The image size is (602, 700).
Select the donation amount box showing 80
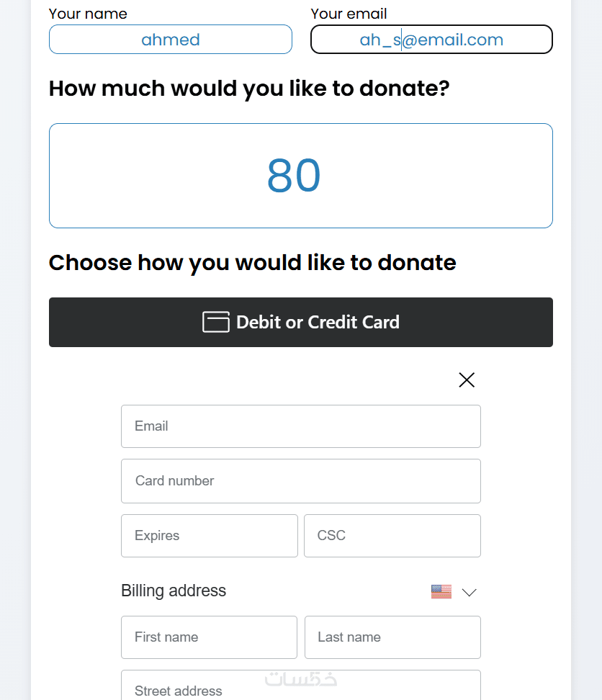(x=301, y=176)
